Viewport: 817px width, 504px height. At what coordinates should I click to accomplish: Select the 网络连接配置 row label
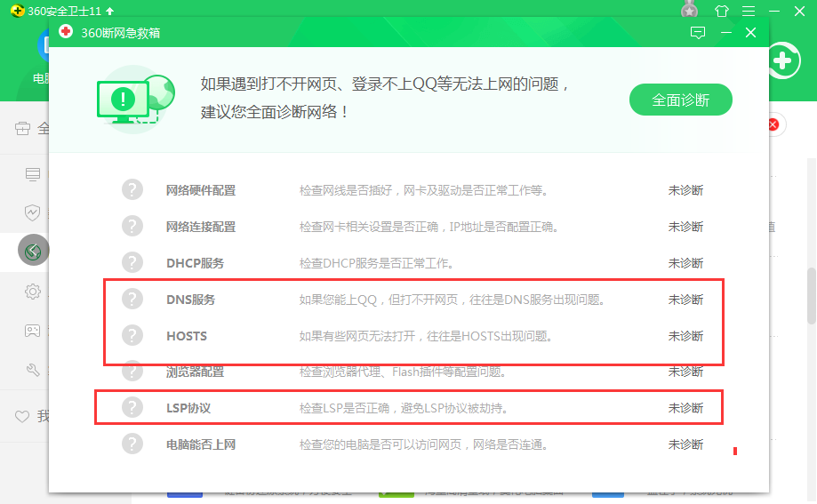tap(201, 227)
